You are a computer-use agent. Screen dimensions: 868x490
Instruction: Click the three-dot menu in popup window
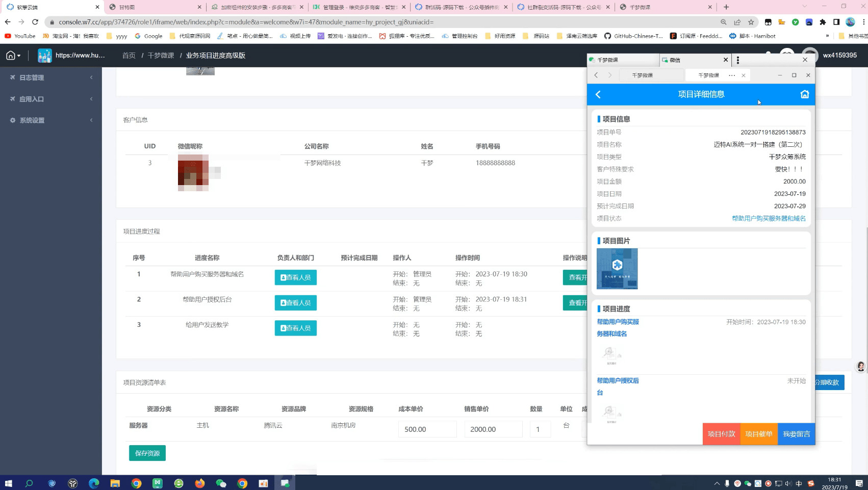pyautogui.click(x=737, y=60)
